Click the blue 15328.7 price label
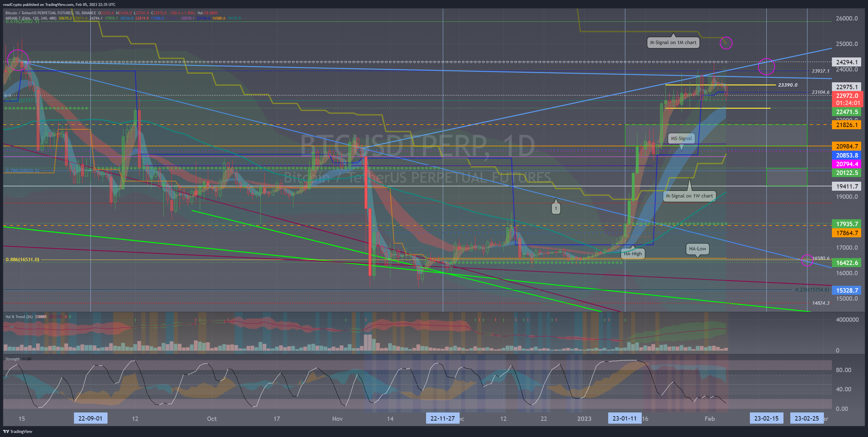This screenshot has width=868, height=437. tap(847, 290)
